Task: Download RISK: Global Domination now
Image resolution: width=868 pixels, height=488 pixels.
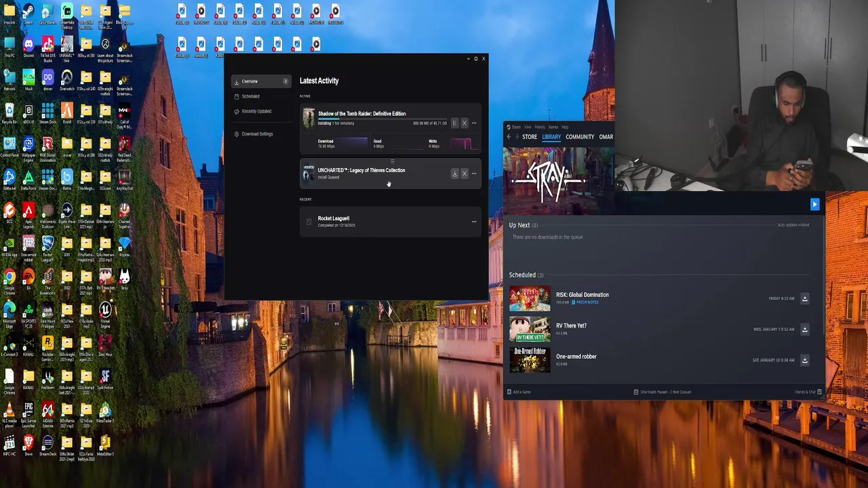Action: tap(805, 298)
